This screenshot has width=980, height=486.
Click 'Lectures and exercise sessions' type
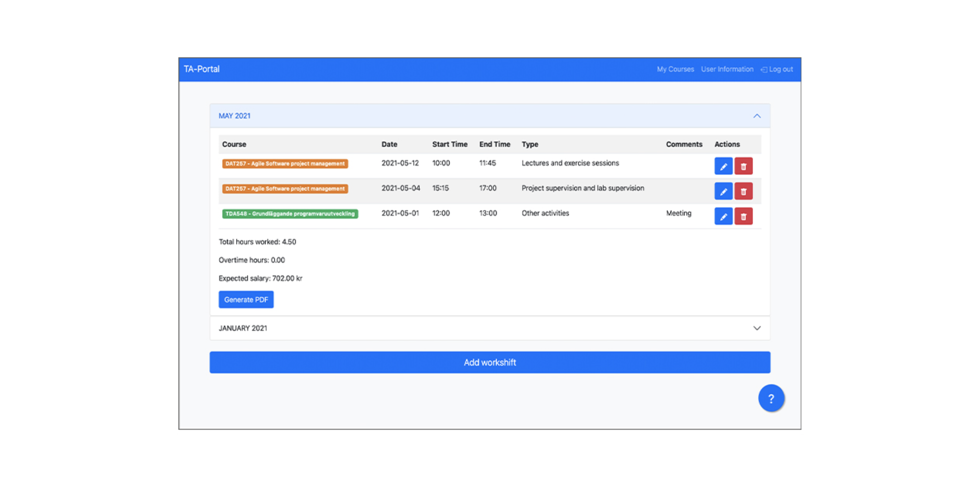(570, 163)
